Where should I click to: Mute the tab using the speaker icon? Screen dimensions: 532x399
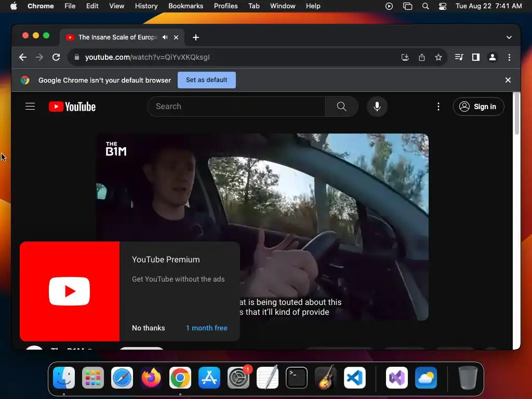pyautogui.click(x=165, y=37)
